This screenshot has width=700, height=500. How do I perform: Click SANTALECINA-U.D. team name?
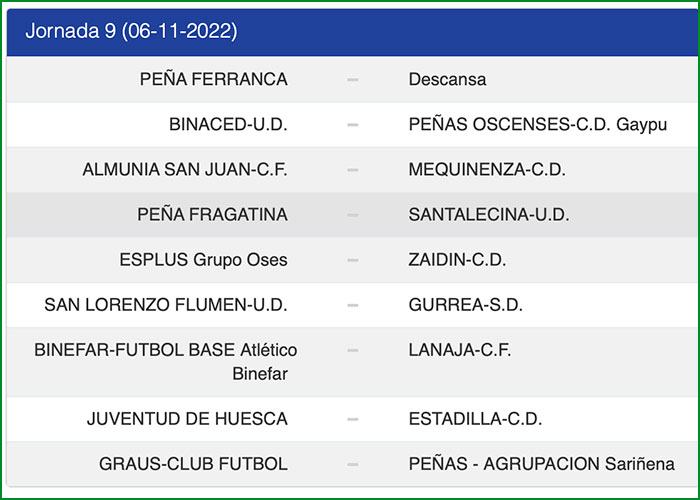(x=488, y=215)
